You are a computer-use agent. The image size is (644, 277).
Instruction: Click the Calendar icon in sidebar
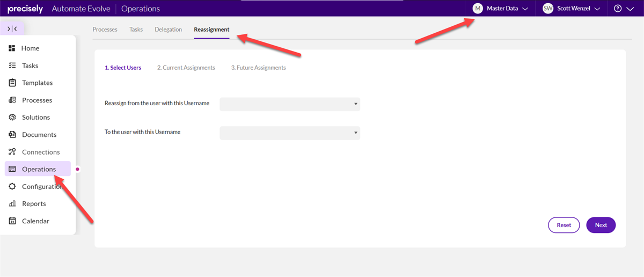tap(12, 221)
